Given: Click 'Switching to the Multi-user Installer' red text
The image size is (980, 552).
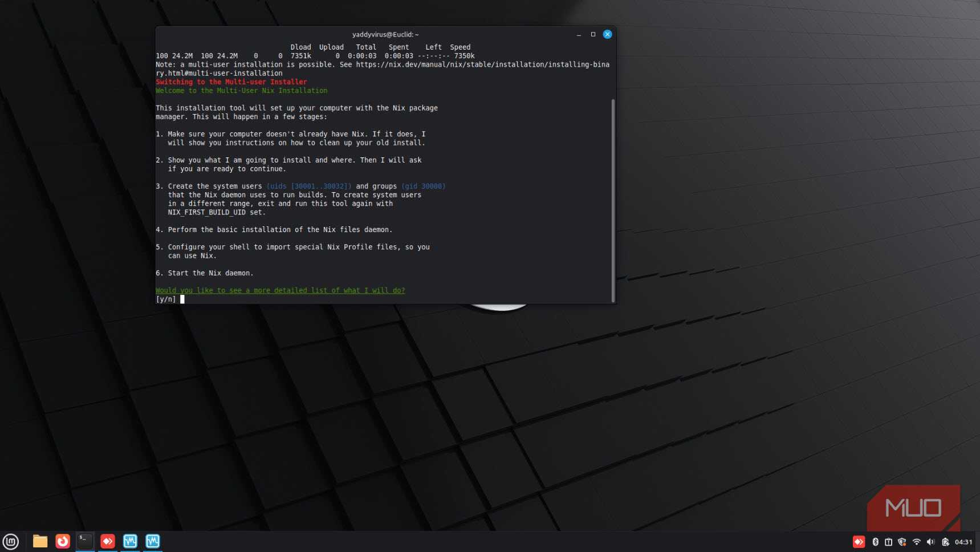Looking at the screenshot, I should 231,82.
